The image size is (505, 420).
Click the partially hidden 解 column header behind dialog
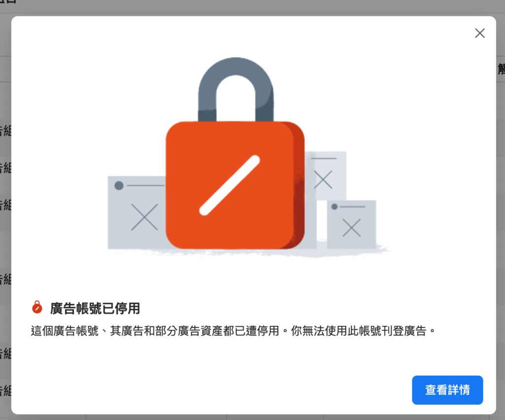coord(501,69)
